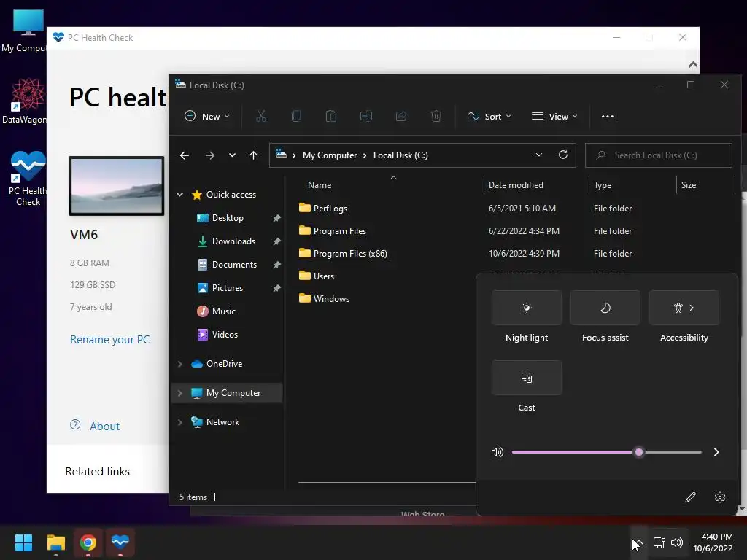The image size is (747, 560).
Task: Select Pictures in Quick access
Action: click(x=228, y=287)
